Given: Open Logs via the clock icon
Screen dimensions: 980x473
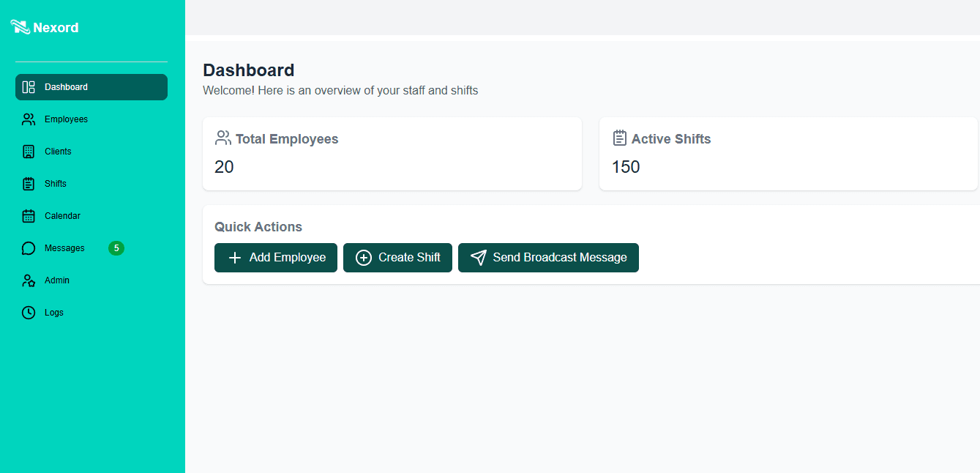Looking at the screenshot, I should pyautogui.click(x=28, y=312).
